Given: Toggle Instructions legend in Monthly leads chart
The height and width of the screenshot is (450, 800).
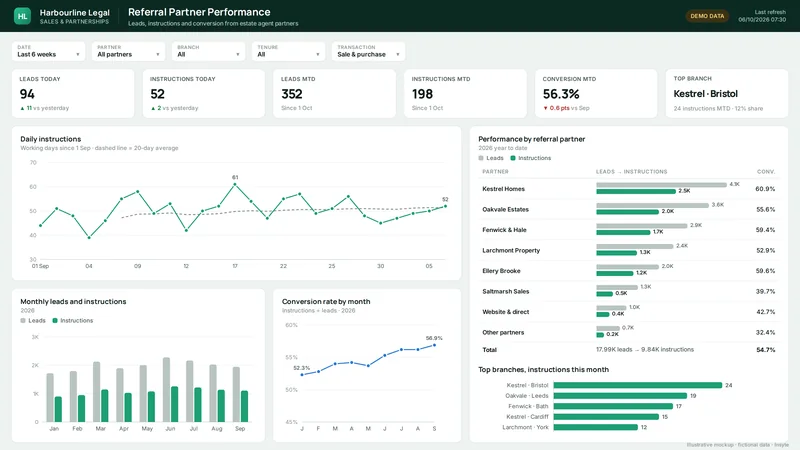Looking at the screenshot, I should [73, 320].
